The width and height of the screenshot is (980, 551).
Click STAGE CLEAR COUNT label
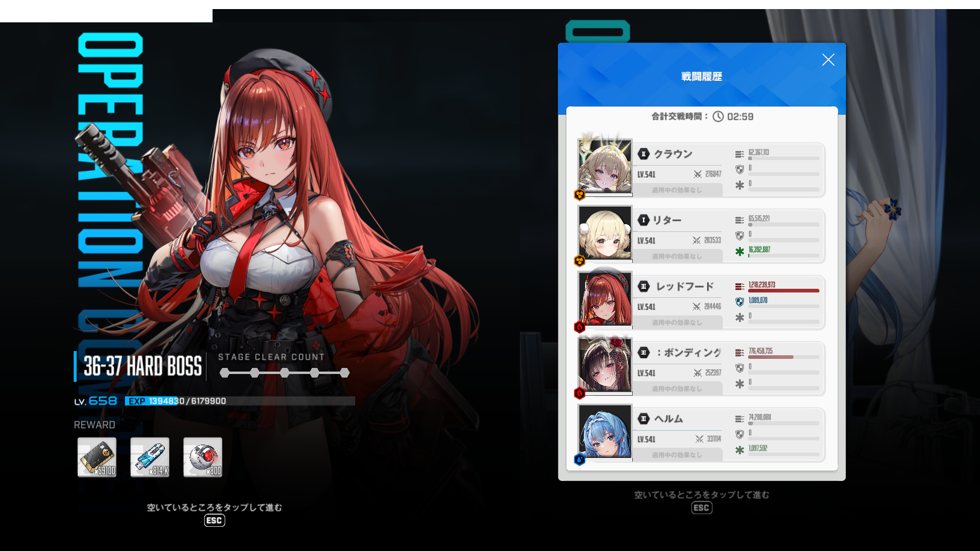tap(272, 357)
